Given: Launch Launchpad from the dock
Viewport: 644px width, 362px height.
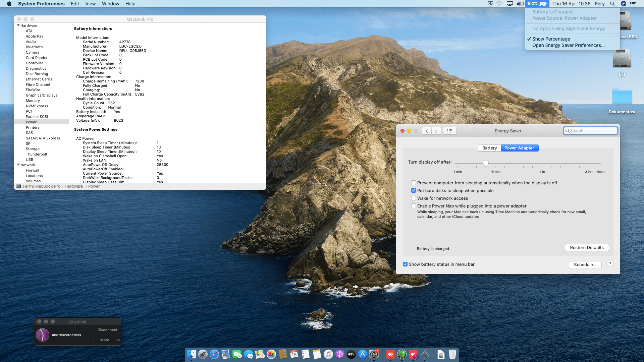Looking at the screenshot, I should pos(203,354).
